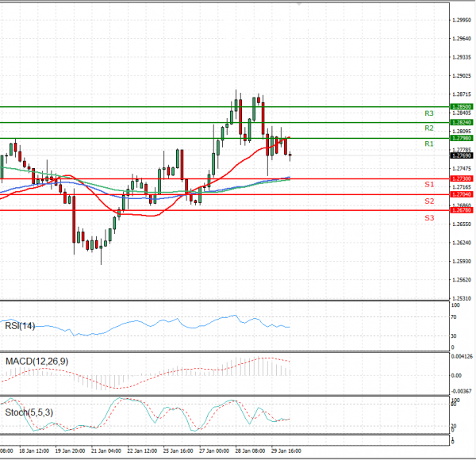The image size is (476, 460).
Task: Select the 1.28240 green price tag
Action: coord(461,123)
